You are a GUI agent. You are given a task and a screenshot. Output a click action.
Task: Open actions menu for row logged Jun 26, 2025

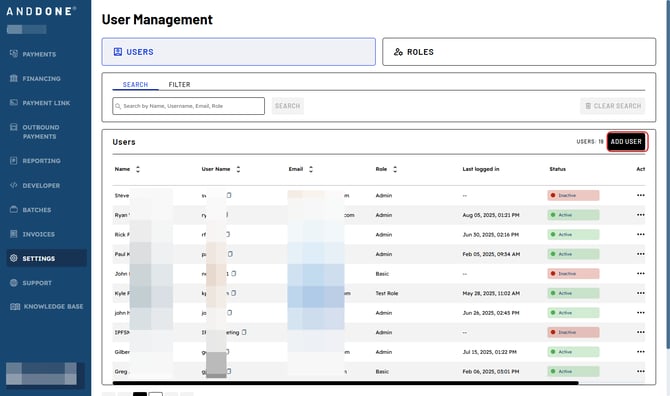tap(641, 313)
